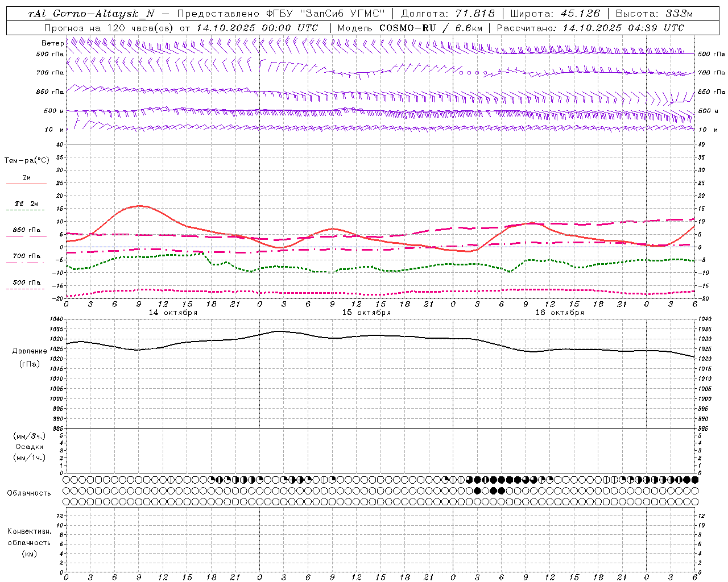Image resolution: width=728 pixels, height=582 pixels.
Task: Click the '14 октября' date label
Action: tap(173, 313)
